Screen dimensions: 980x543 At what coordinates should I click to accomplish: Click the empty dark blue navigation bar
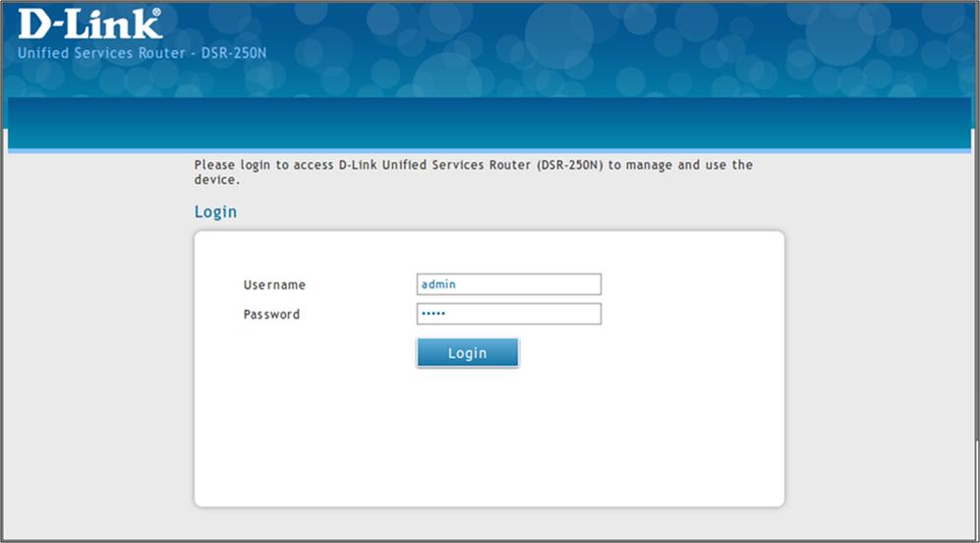coord(490,122)
